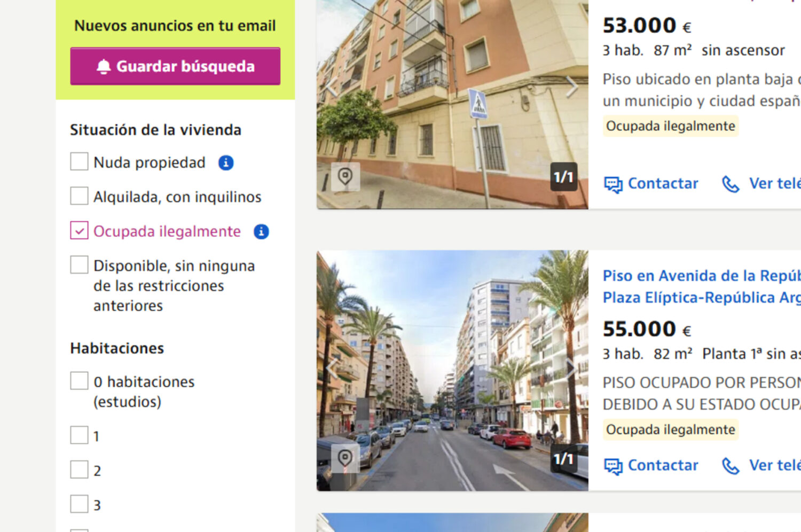Next photo arrow on first listing image

point(572,87)
